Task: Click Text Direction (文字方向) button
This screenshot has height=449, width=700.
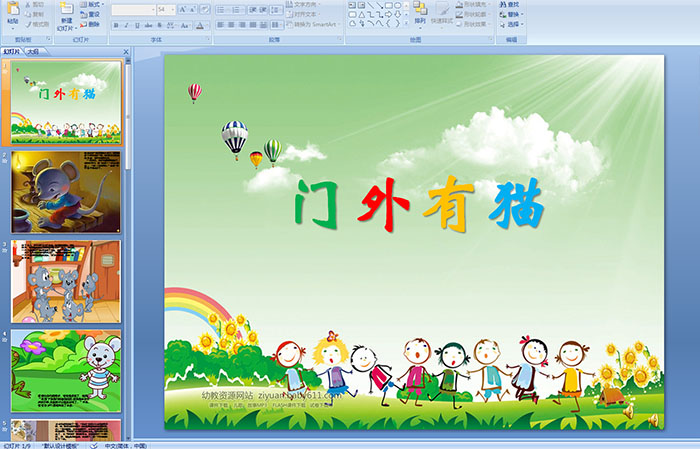Action: tap(305, 4)
